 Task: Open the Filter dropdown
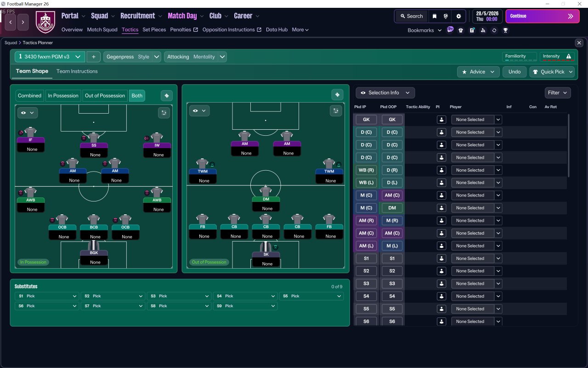[558, 92]
